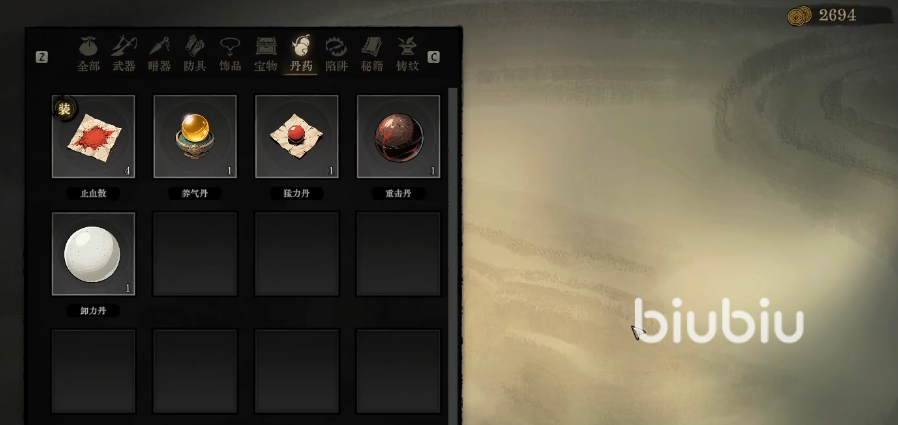Switch to the 秘籍 manuals tab
Screen dimensions: 898x425
pos(372,54)
